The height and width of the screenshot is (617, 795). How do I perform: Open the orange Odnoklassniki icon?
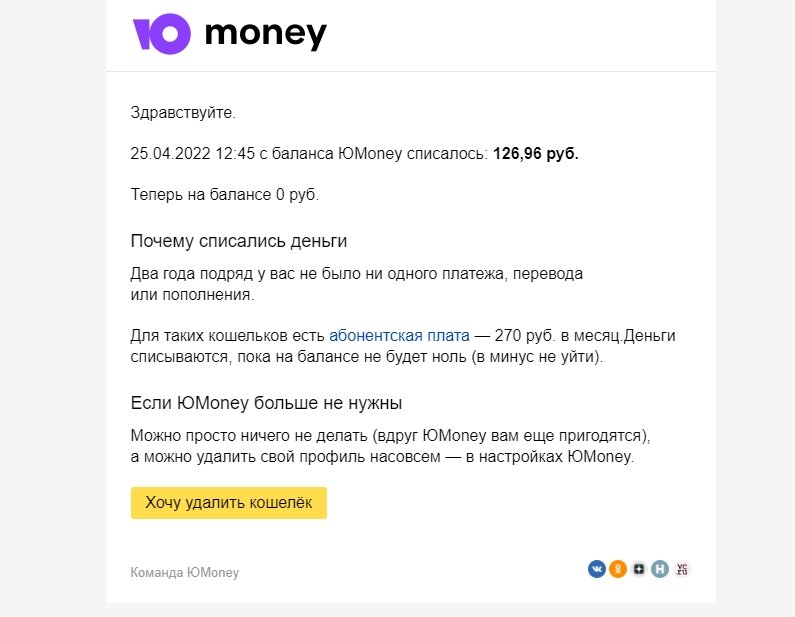(x=618, y=569)
